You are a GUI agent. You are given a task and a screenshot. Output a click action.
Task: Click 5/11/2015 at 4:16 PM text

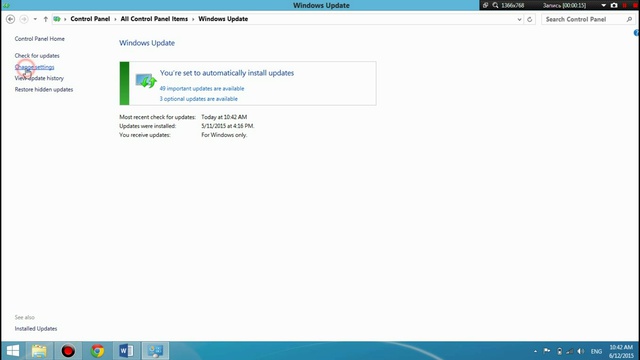click(x=227, y=126)
